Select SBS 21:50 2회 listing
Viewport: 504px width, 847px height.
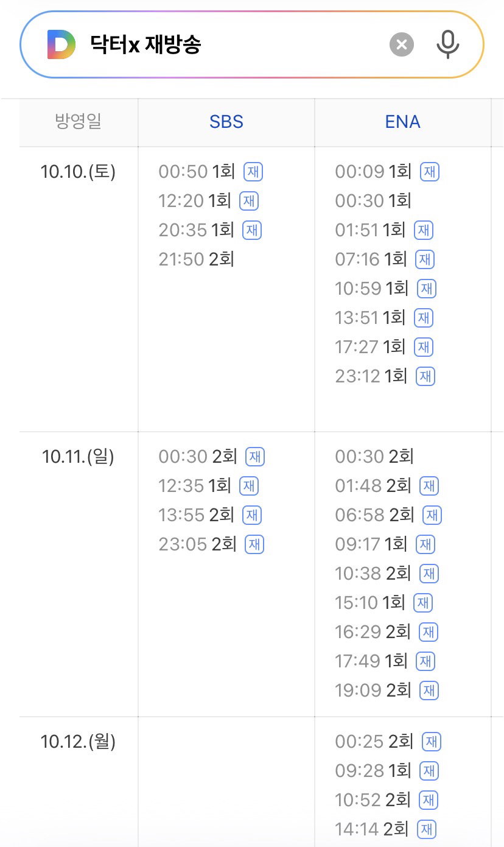pos(197,259)
